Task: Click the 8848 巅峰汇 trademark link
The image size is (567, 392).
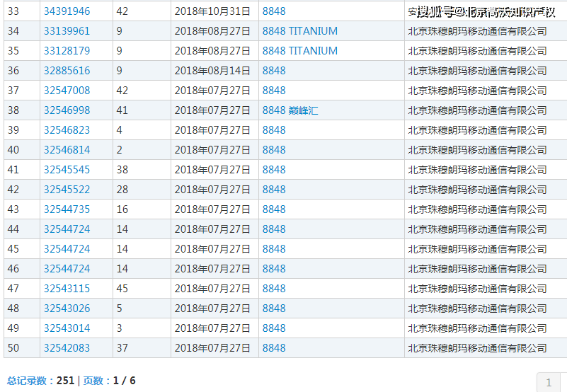Action: 290,110
